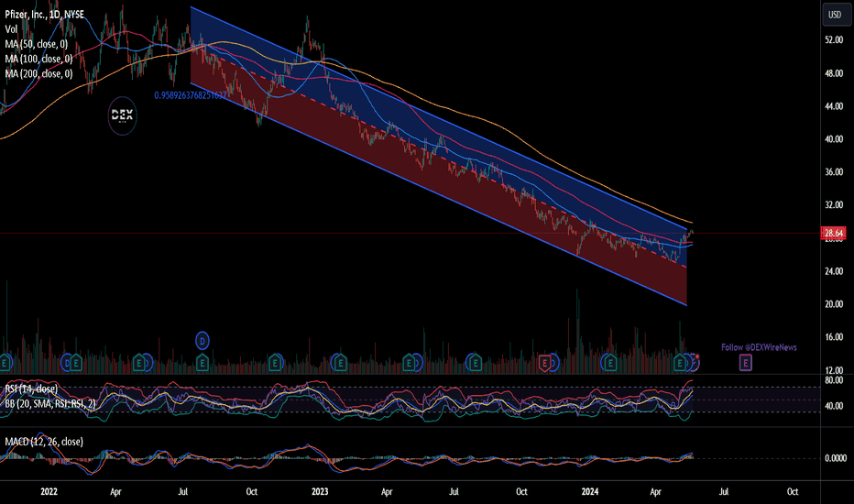
Task: Click the 36.00 price axis label
Action: [x=834, y=172]
